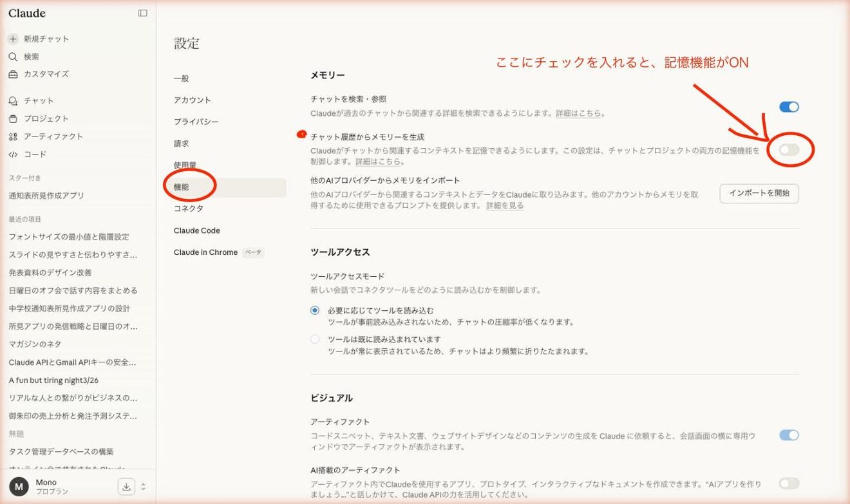Enable チャット履歴からメモリーを生成 toggle

point(789,150)
